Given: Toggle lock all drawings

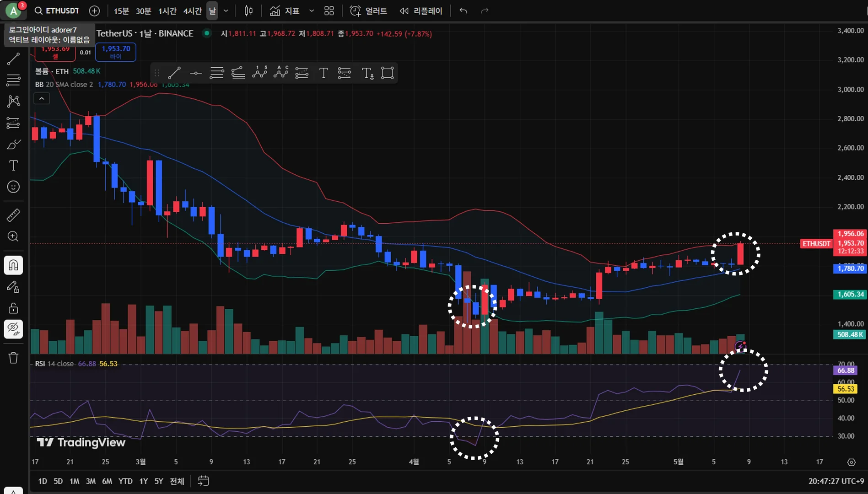Looking at the screenshot, I should (x=13, y=308).
